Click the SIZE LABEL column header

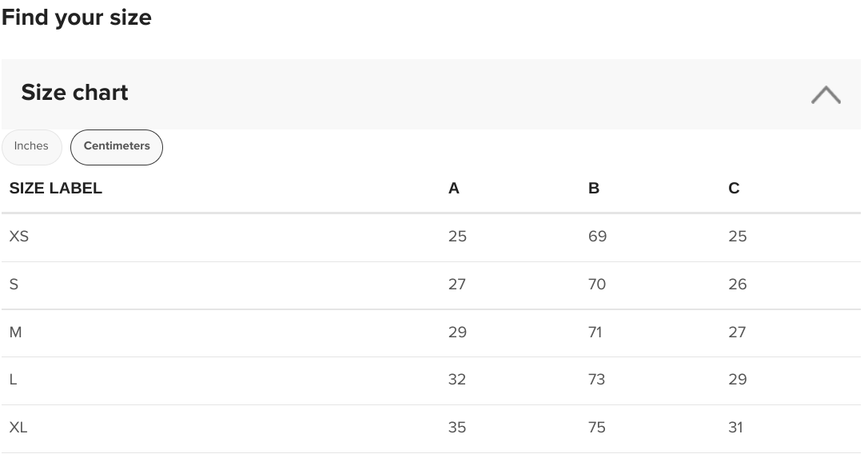tap(55, 189)
